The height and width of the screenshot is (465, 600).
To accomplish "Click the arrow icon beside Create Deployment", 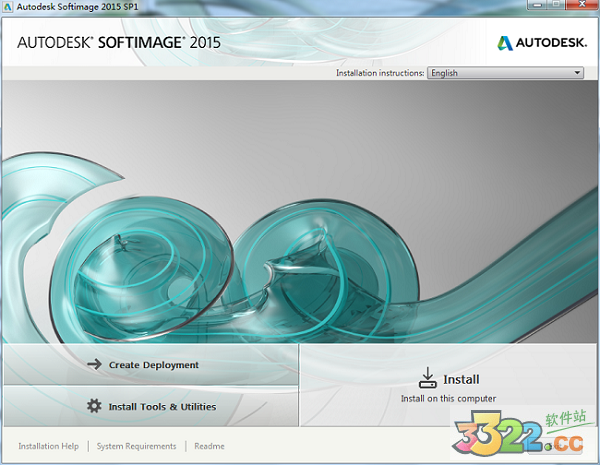I will (x=95, y=365).
